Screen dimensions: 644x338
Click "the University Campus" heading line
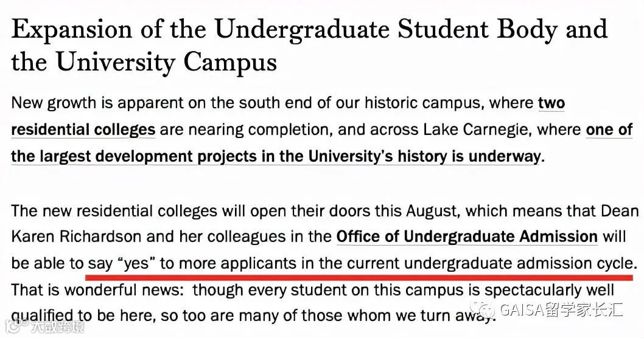click(x=144, y=62)
